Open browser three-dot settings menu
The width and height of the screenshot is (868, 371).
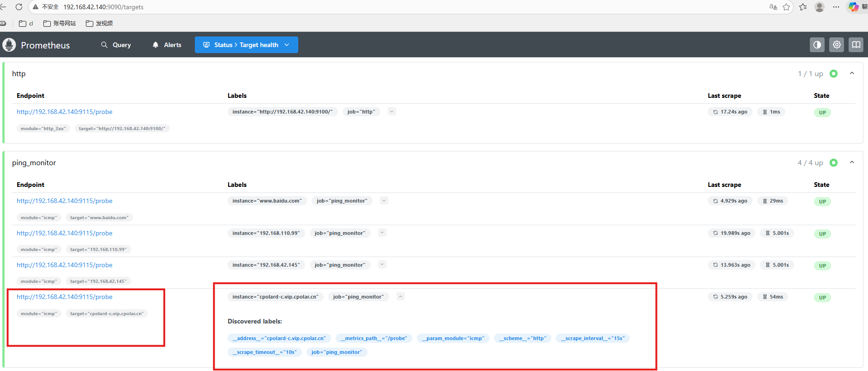click(836, 7)
